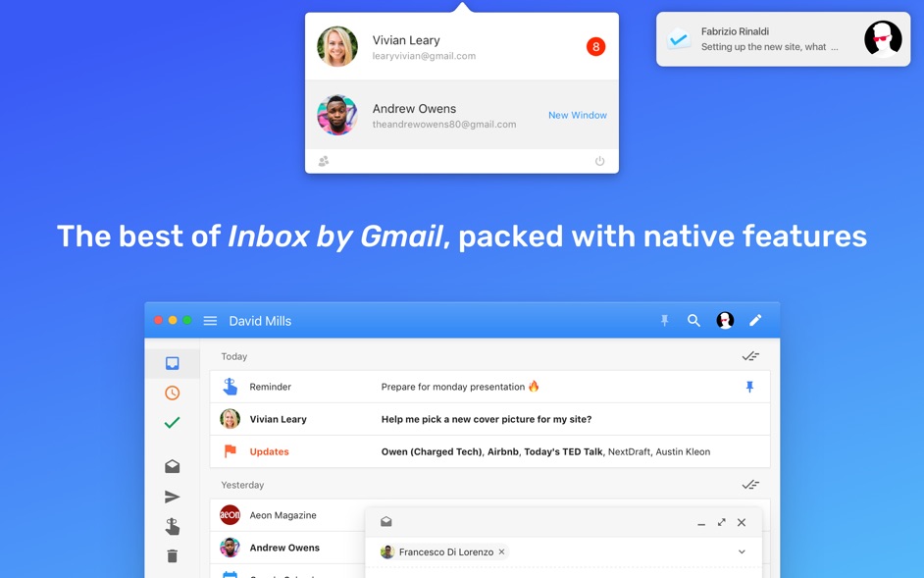924x578 pixels.
Task: Click the calendar icon in bottom cut-off row
Action: point(230,574)
